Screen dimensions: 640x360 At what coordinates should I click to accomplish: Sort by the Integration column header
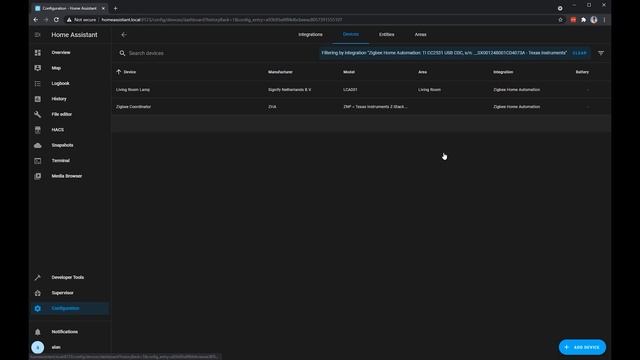coord(503,72)
